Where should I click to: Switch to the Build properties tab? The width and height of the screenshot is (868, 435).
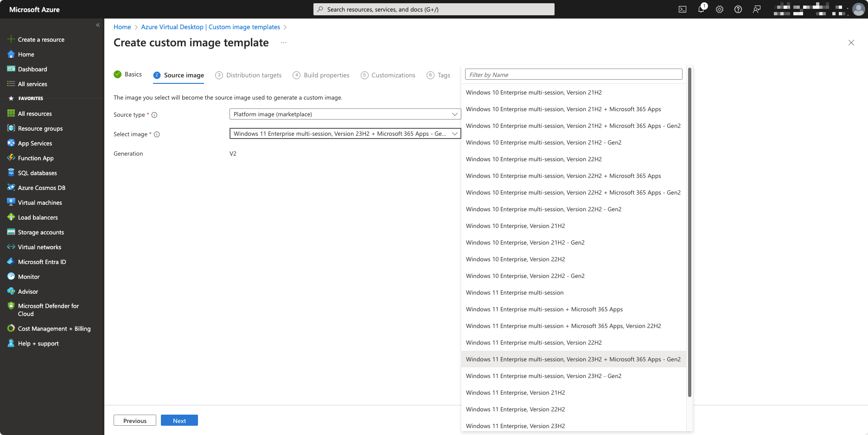(x=321, y=75)
